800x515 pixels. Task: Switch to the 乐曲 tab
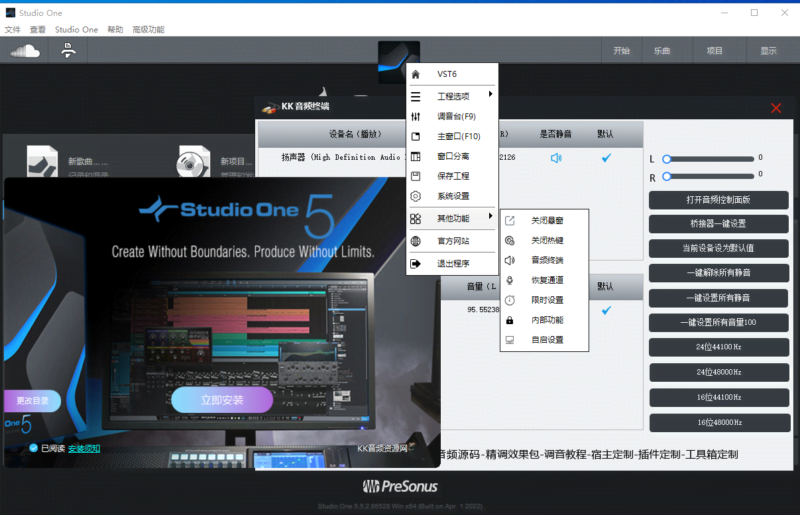point(662,51)
